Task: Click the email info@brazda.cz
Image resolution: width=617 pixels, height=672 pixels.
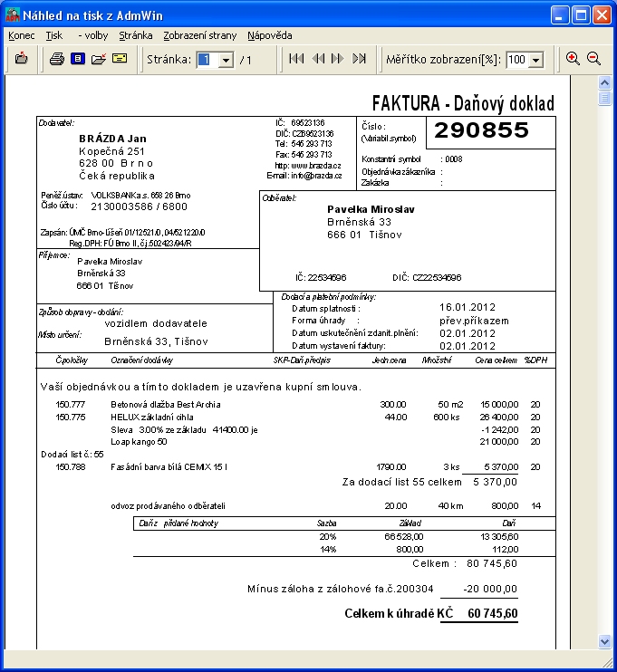Action: [316, 176]
